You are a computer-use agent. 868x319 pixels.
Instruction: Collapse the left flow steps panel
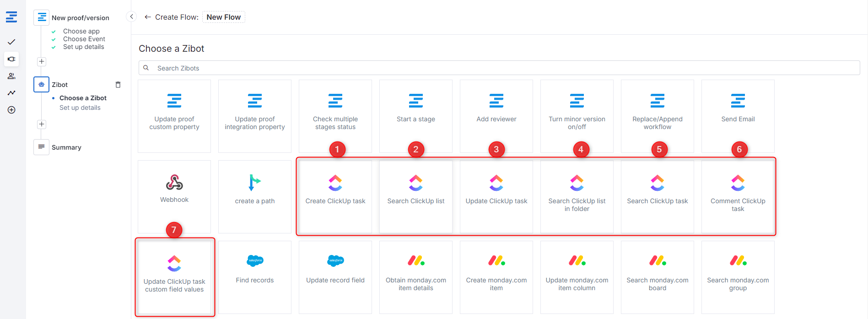pyautogui.click(x=131, y=17)
